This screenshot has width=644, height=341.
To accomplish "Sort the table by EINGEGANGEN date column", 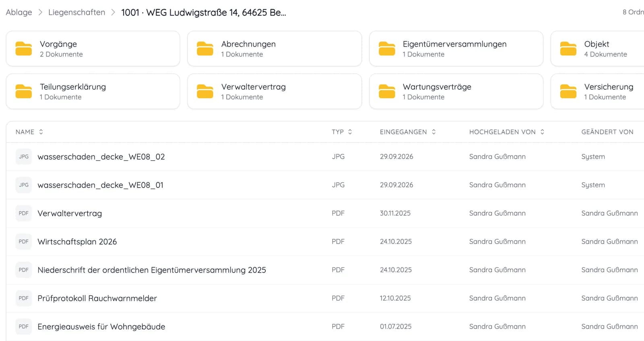I will 408,132.
